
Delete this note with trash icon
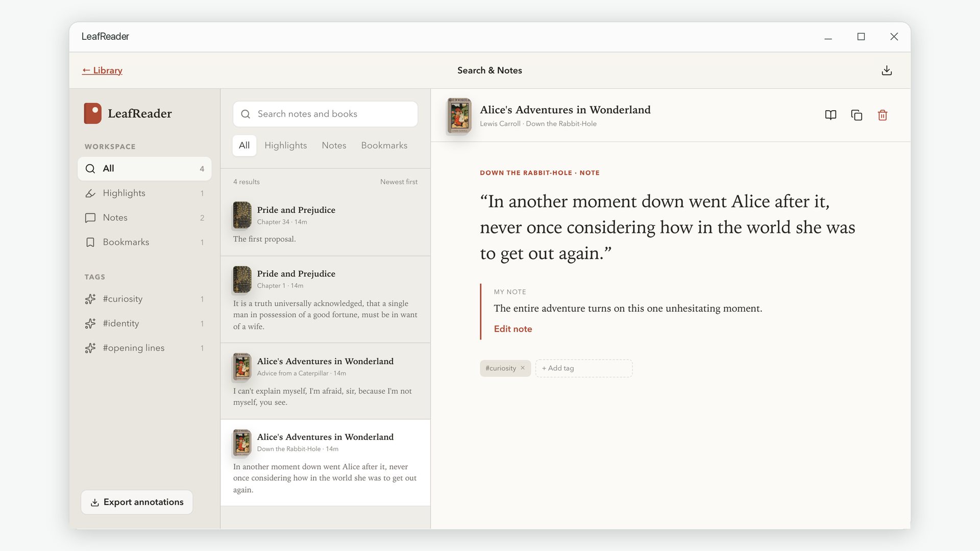point(883,115)
